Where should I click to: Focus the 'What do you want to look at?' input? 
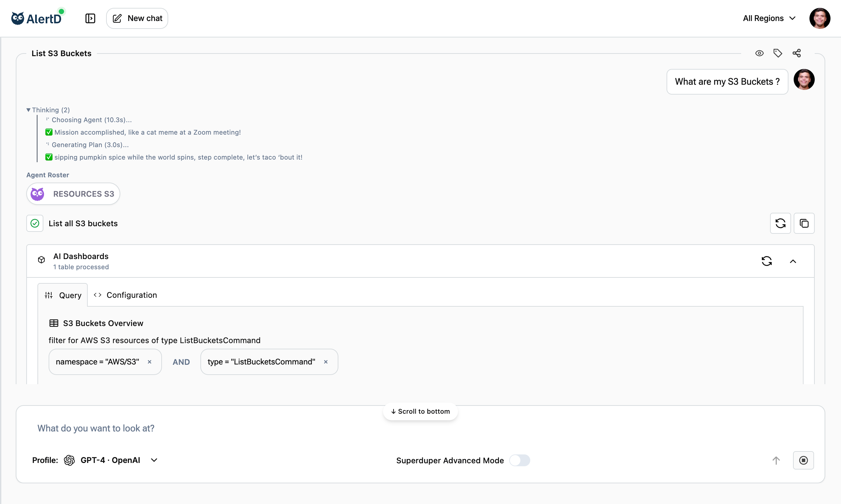pyautogui.click(x=420, y=428)
